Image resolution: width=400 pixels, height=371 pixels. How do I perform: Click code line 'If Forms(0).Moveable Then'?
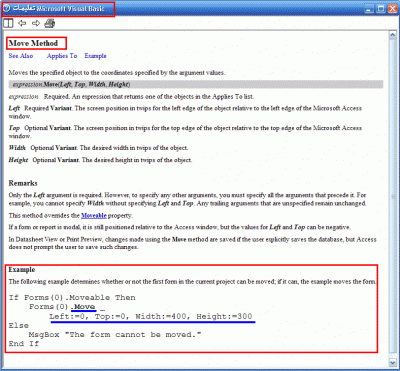click(x=72, y=297)
